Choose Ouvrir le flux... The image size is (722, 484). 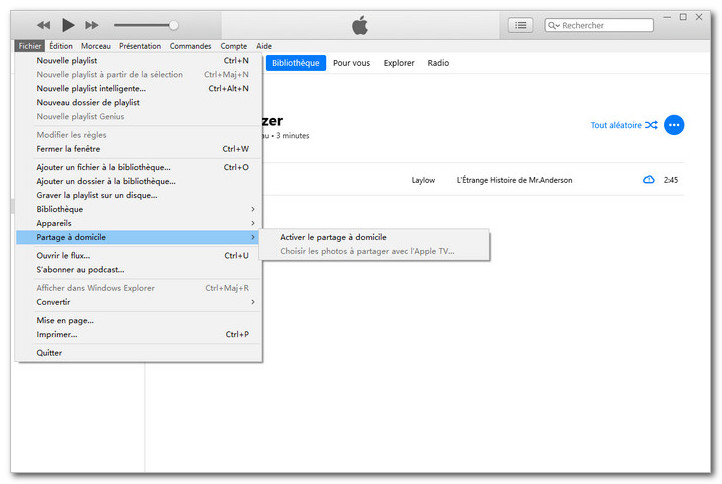tap(139, 256)
